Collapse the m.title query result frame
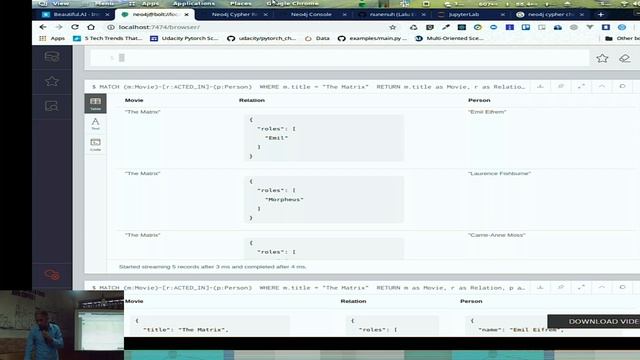 [x=602, y=87]
